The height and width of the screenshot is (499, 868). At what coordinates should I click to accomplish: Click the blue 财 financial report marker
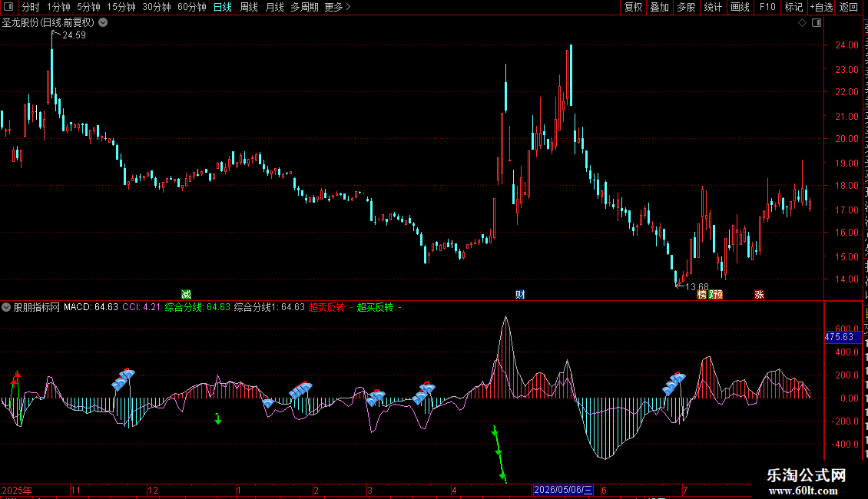(x=520, y=294)
